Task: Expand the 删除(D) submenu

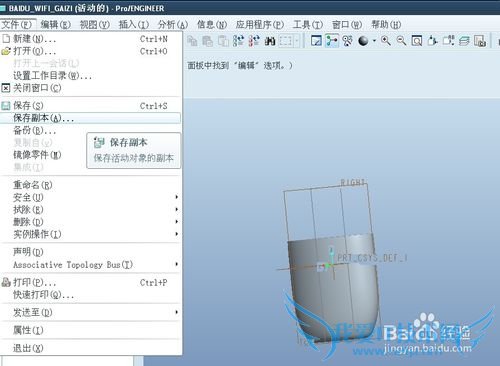Action: click(x=91, y=222)
